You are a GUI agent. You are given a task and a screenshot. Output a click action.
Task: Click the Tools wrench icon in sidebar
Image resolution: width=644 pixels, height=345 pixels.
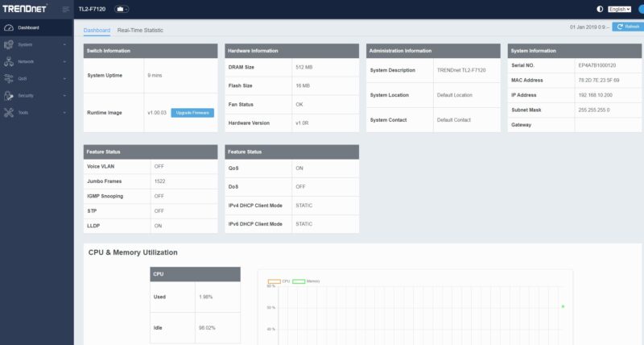coord(9,113)
